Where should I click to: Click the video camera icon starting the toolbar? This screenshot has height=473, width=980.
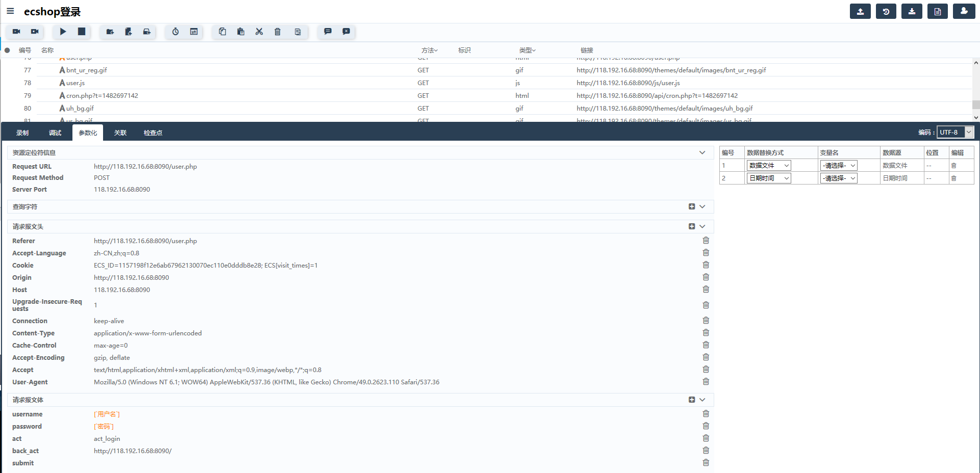point(16,32)
